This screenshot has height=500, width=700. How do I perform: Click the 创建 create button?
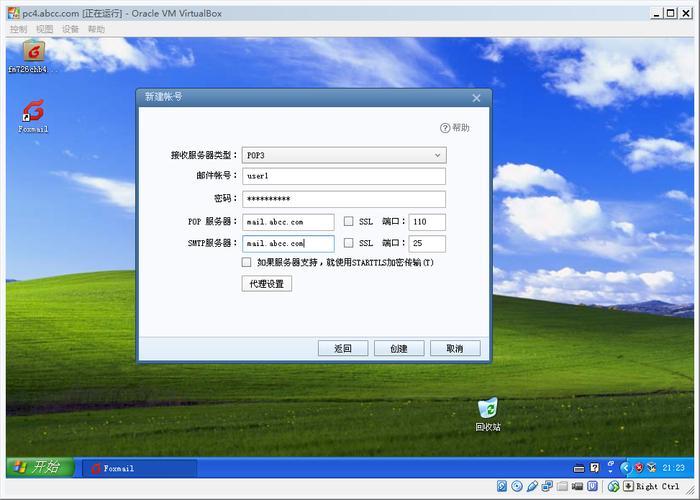click(x=399, y=348)
